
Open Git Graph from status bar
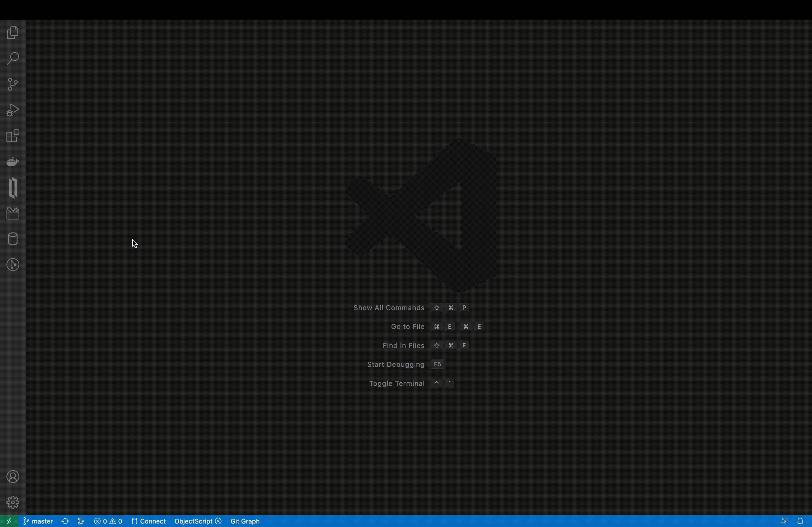point(245,521)
